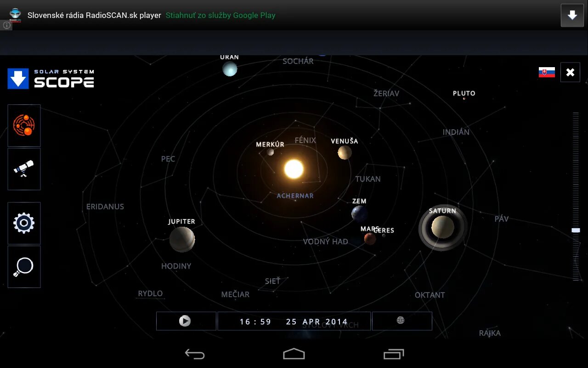Click the PEC constellation label
This screenshot has height=368, width=588.
pyautogui.click(x=168, y=159)
